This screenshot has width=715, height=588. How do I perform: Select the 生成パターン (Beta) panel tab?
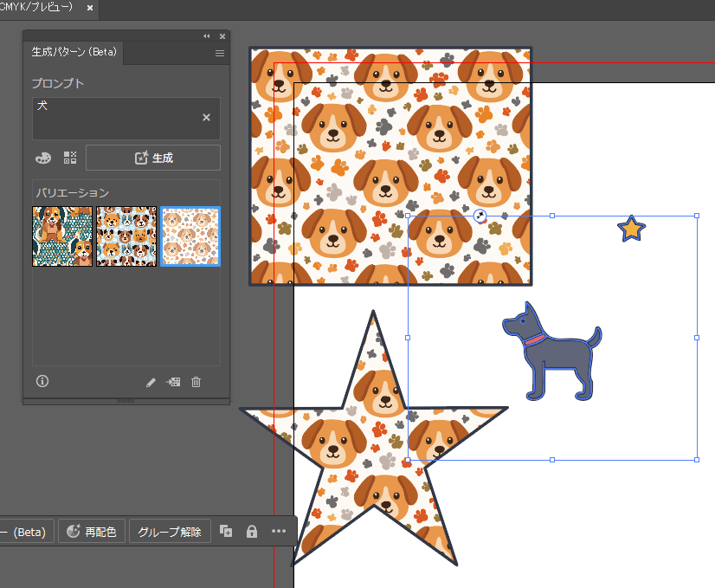(74, 53)
